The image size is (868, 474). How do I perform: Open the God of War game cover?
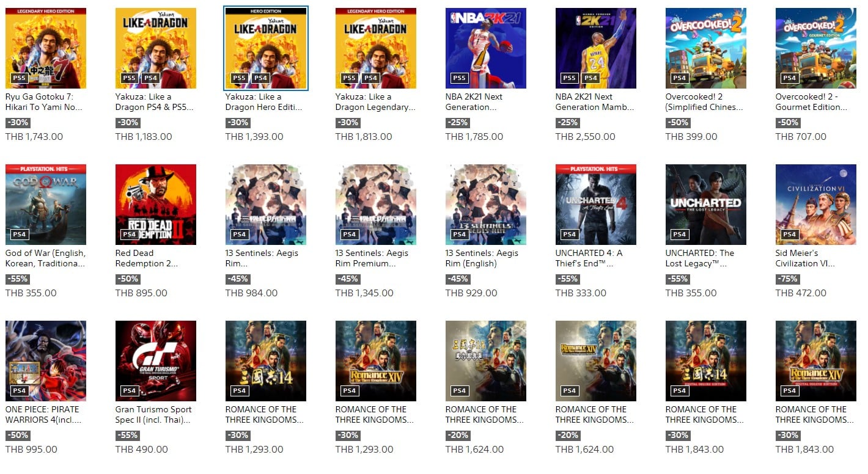coord(46,205)
